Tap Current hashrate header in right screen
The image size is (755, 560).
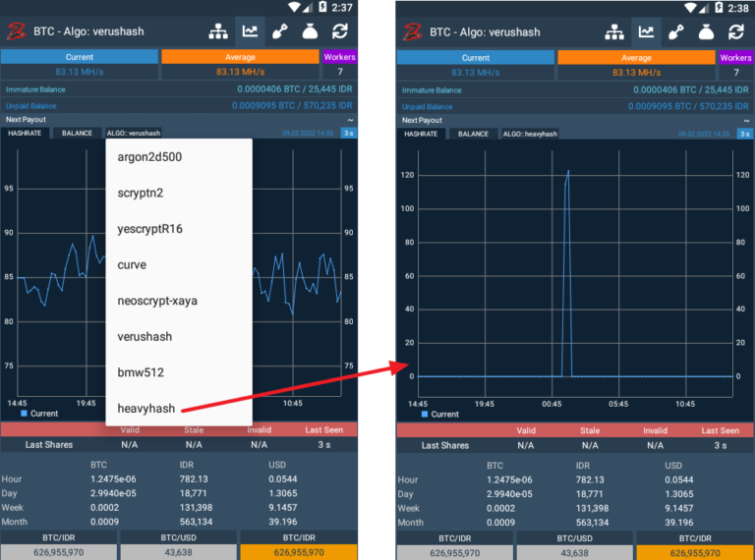476,58
